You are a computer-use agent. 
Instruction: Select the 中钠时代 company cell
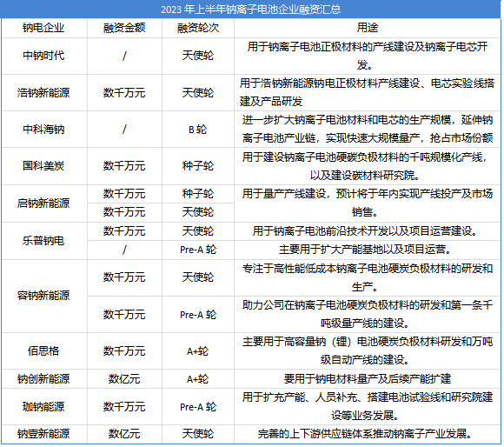(x=43, y=56)
